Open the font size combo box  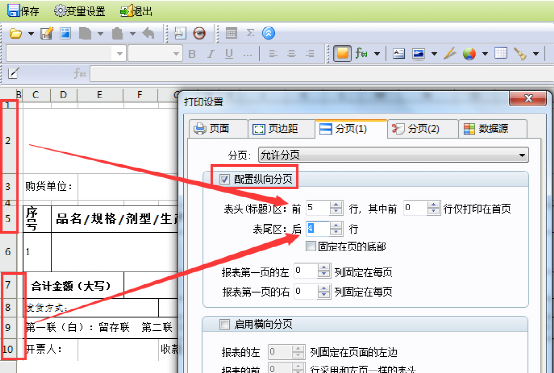(155, 54)
